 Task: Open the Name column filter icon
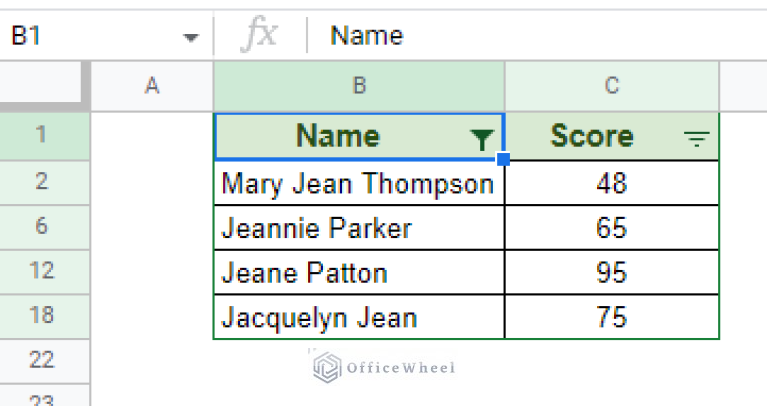tap(481, 140)
